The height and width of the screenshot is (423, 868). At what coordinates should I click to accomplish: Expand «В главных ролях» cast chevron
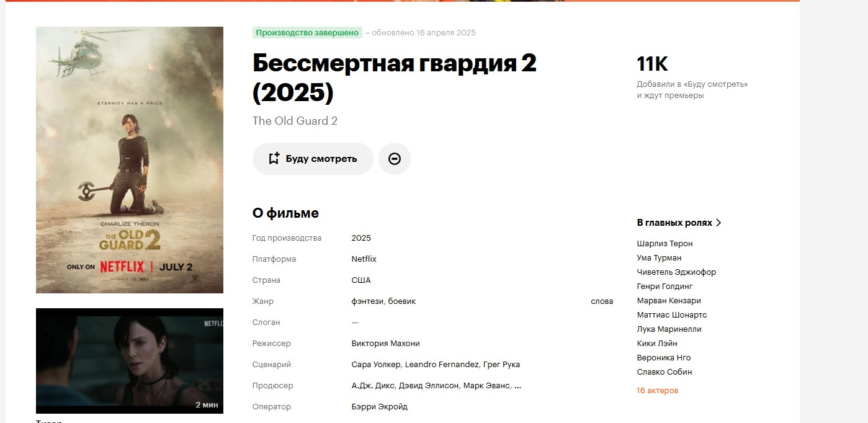pyautogui.click(x=718, y=223)
